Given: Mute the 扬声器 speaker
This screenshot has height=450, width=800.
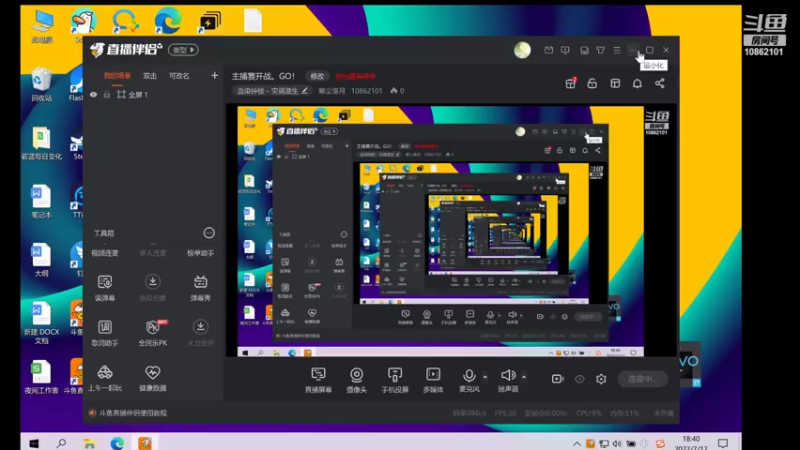Looking at the screenshot, I should [x=508, y=380].
